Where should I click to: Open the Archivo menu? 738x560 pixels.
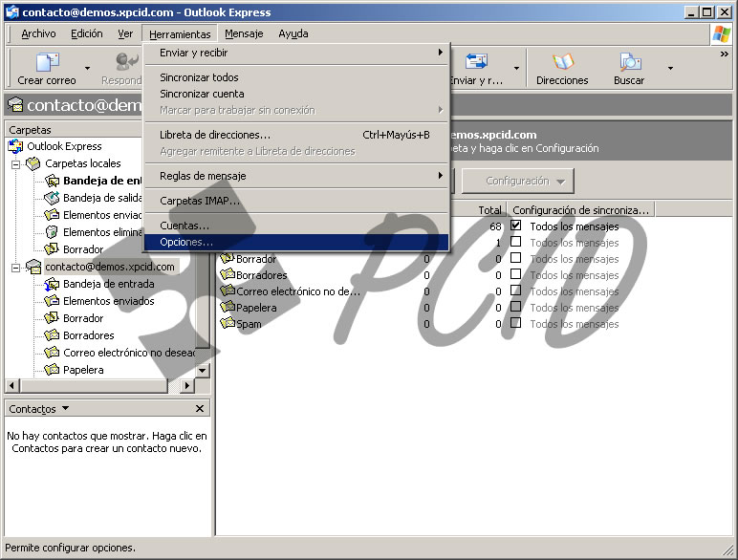[x=38, y=33]
